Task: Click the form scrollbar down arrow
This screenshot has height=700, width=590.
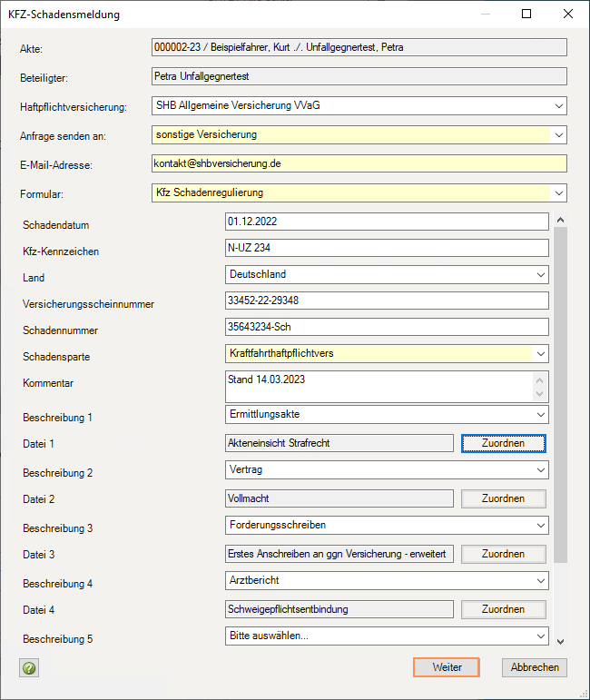Action: click(x=561, y=642)
